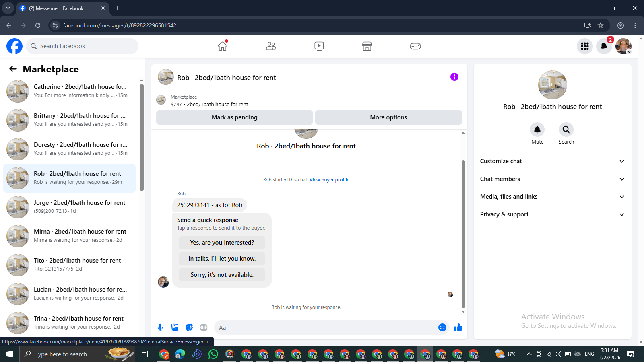This screenshot has height=362, width=644.
Task: Open Jorge's conversation in the list
Action: click(69, 207)
